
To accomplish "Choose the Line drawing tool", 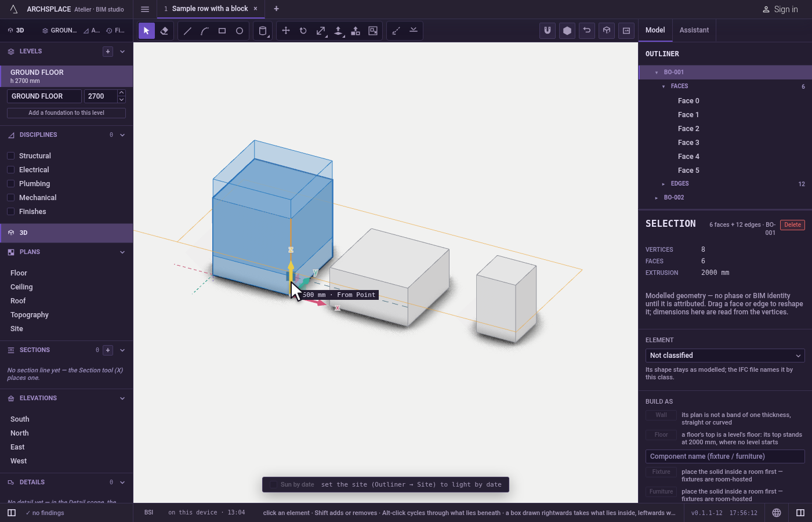I will click(x=187, y=31).
